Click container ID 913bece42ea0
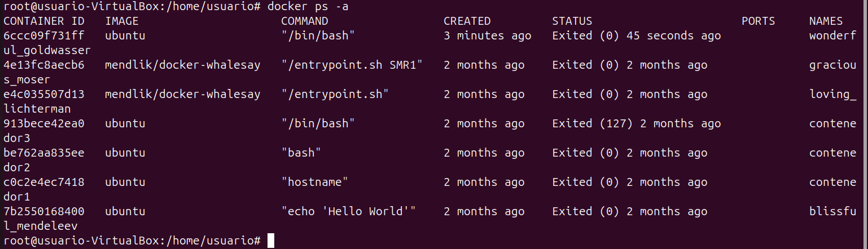Screen dimensions: 868x249 point(44,124)
